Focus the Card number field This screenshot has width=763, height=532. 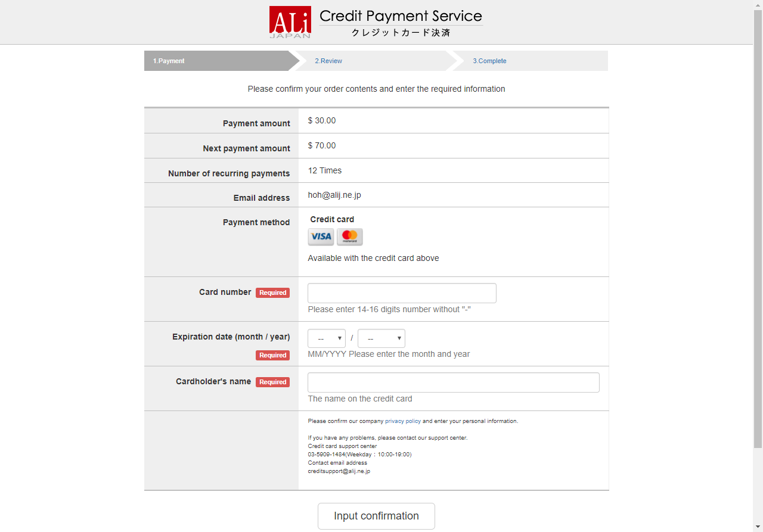(x=402, y=293)
